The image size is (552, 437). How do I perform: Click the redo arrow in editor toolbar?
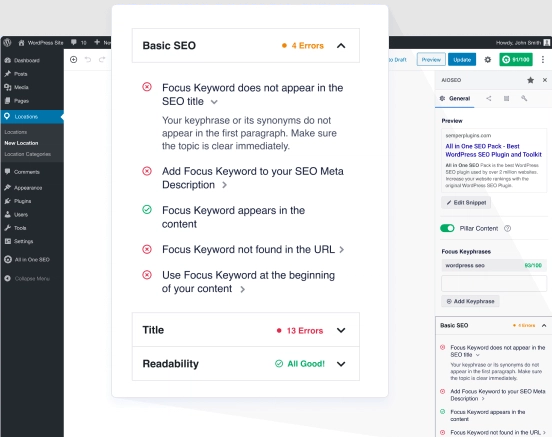tap(102, 60)
